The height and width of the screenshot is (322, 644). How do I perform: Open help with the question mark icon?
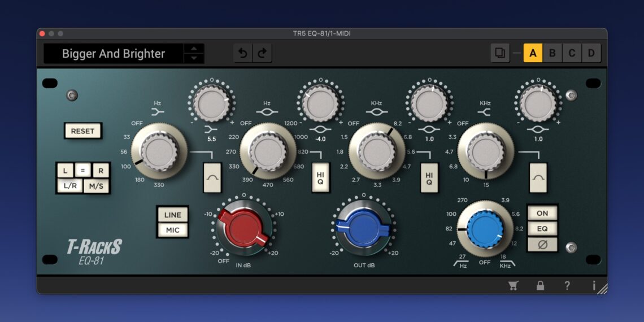[567, 285]
